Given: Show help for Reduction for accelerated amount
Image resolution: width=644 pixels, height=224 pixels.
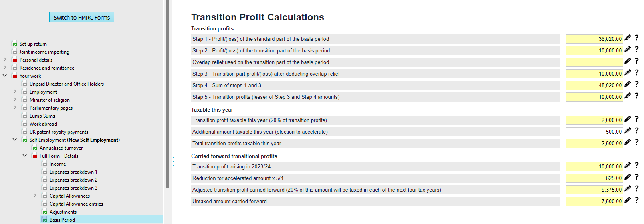Looking at the screenshot, I should (x=636, y=177).
